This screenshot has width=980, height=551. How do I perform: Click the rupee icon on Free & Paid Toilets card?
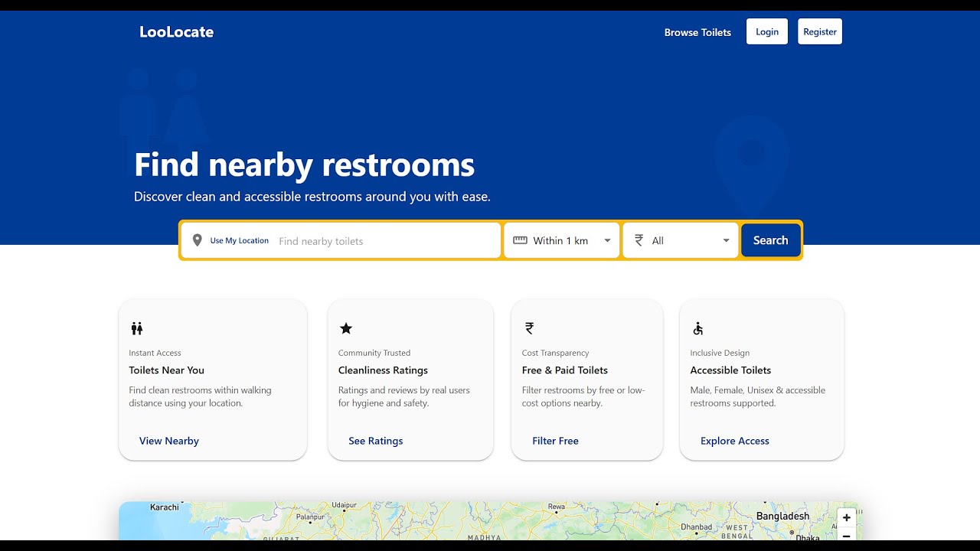pyautogui.click(x=529, y=328)
